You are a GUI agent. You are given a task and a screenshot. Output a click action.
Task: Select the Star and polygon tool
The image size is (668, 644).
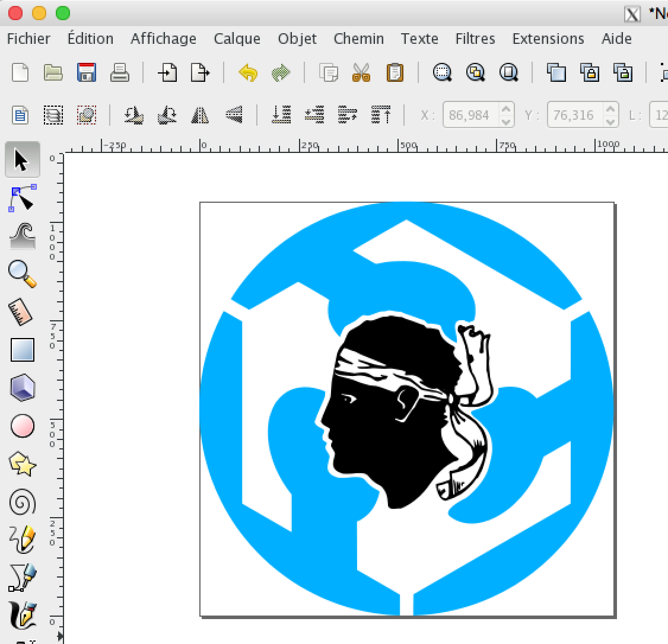coord(22,464)
